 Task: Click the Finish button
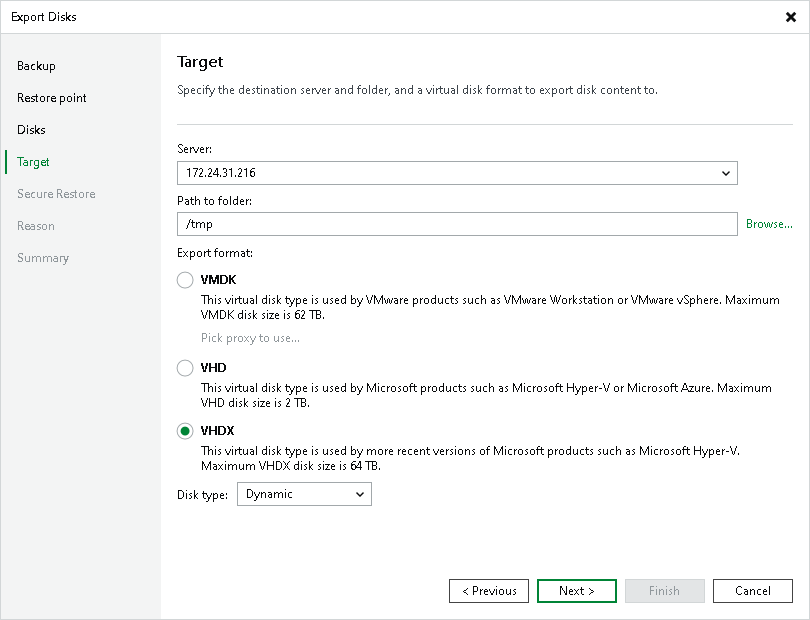coord(664,591)
